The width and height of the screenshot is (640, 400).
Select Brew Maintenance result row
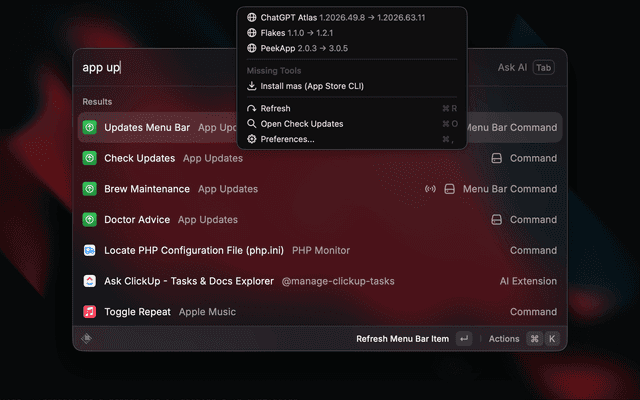pyautogui.click(x=320, y=189)
